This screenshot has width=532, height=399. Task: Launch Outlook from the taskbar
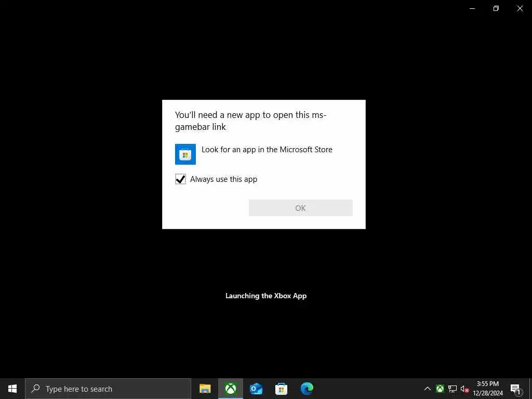pyautogui.click(x=256, y=389)
